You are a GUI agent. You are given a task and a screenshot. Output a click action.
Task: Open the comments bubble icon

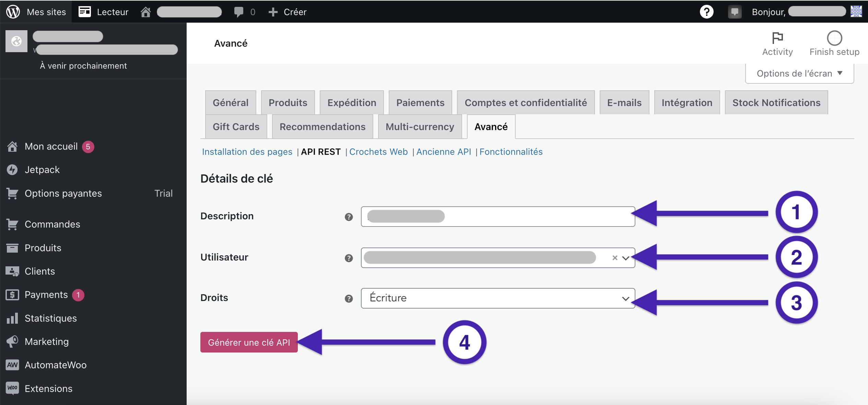[x=238, y=12]
